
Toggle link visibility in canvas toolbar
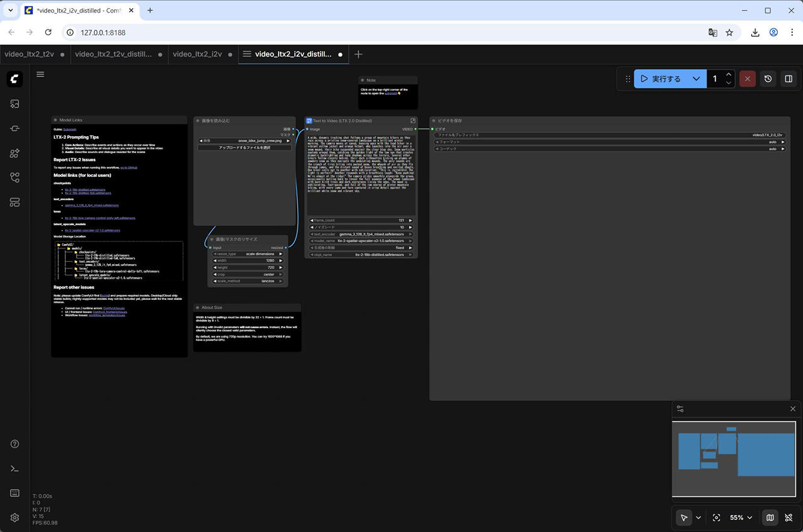point(789,518)
